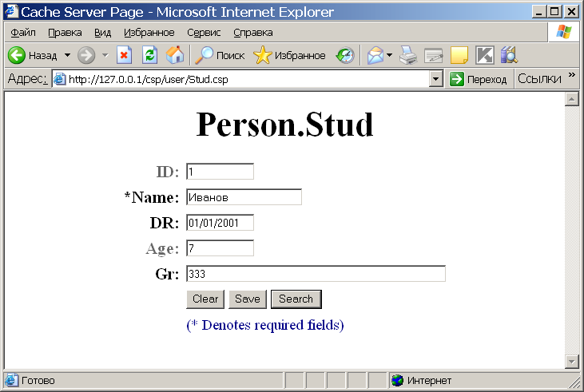The height and width of the screenshot is (392, 584).
Task: Open the Вид menu
Action: coord(102,33)
